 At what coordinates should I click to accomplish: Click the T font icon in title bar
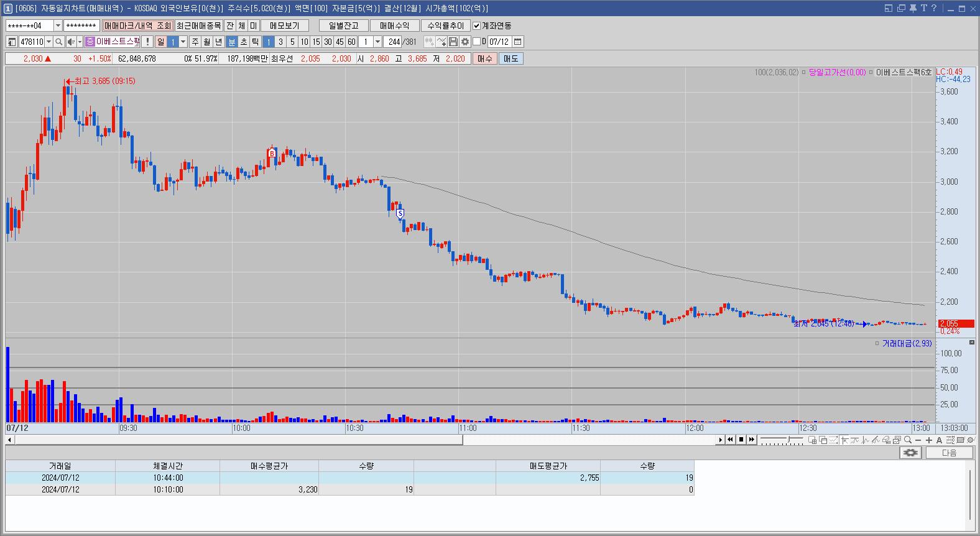pos(924,8)
